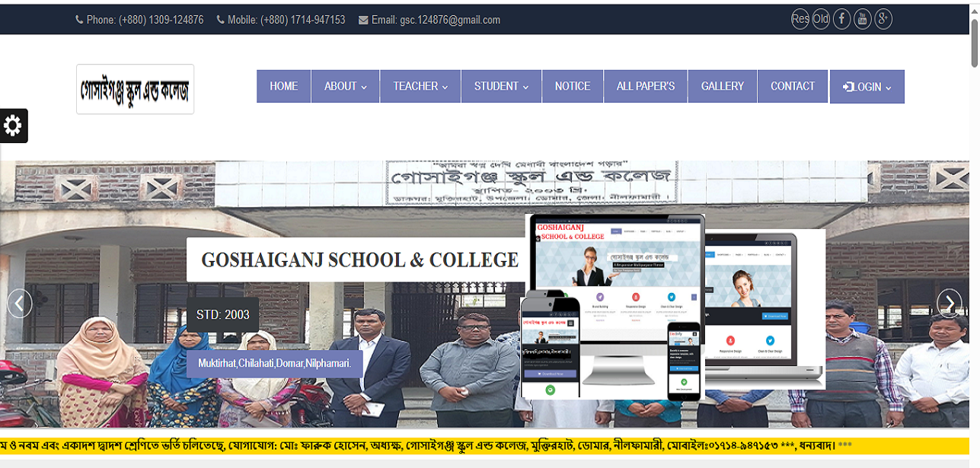980x468 pixels.
Task: Open the settings gear panel
Action: (13, 126)
